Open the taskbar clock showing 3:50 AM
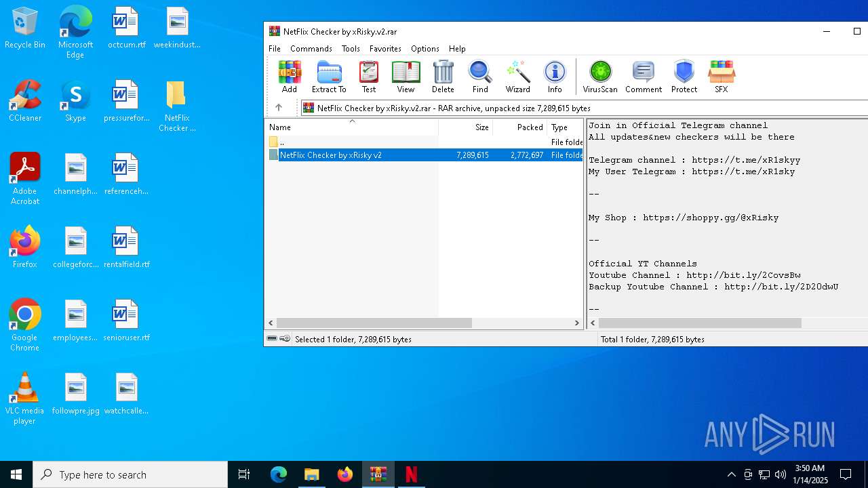Viewport: 868px width, 488px height. (810, 474)
